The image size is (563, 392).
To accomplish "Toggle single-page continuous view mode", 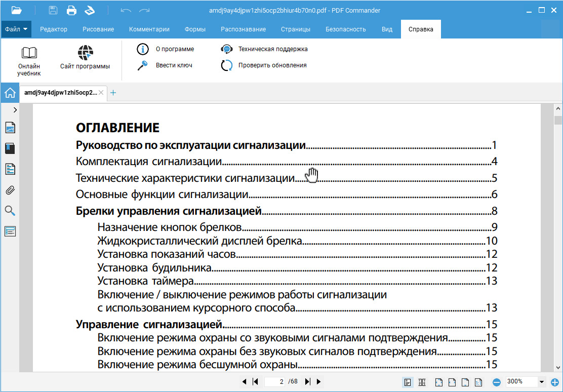I will (407, 382).
